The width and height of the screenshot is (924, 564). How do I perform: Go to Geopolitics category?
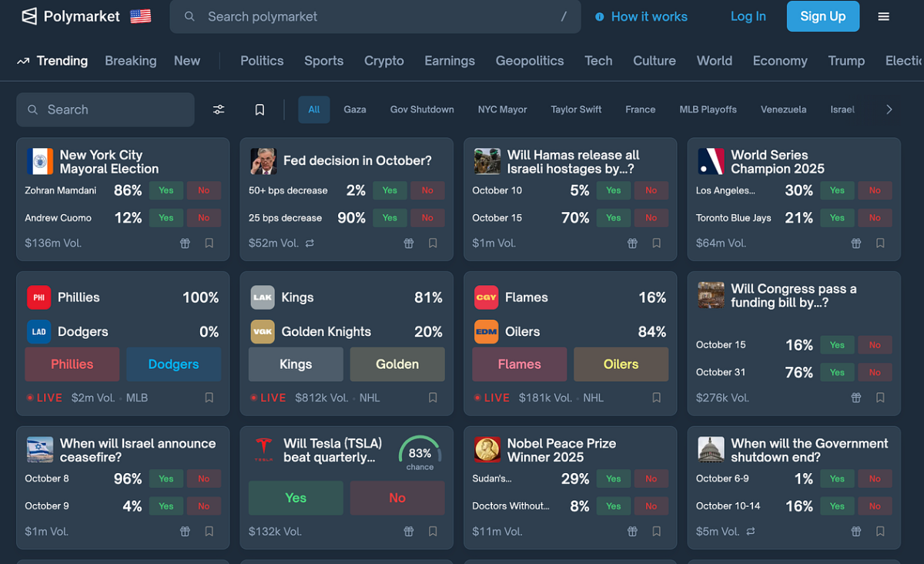click(x=530, y=61)
